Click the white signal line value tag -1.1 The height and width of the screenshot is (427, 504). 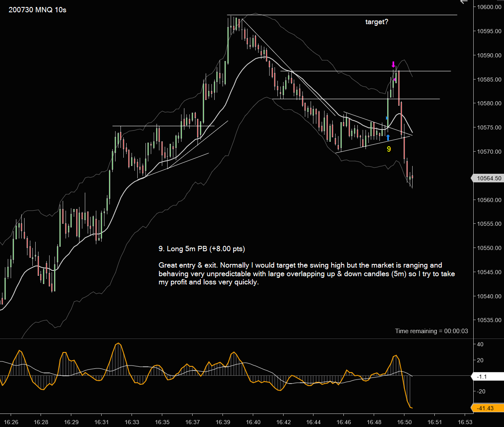[x=488, y=376]
